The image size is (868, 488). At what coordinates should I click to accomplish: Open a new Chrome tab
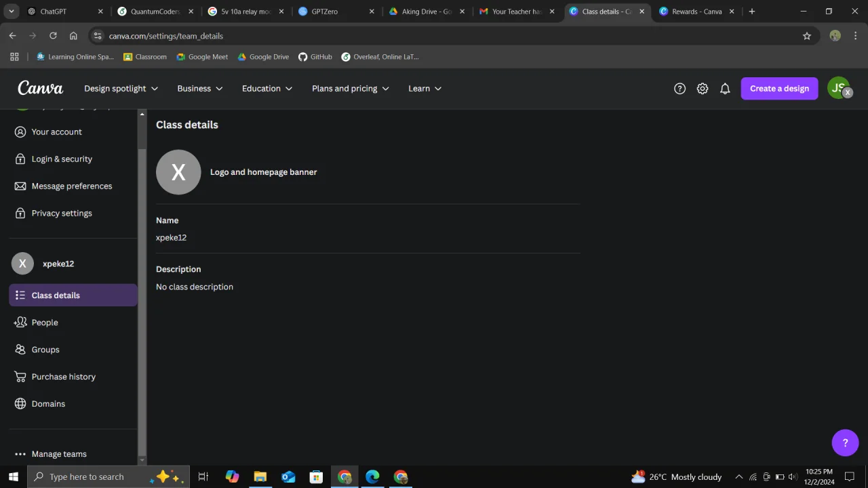click(x=751, y=12)
